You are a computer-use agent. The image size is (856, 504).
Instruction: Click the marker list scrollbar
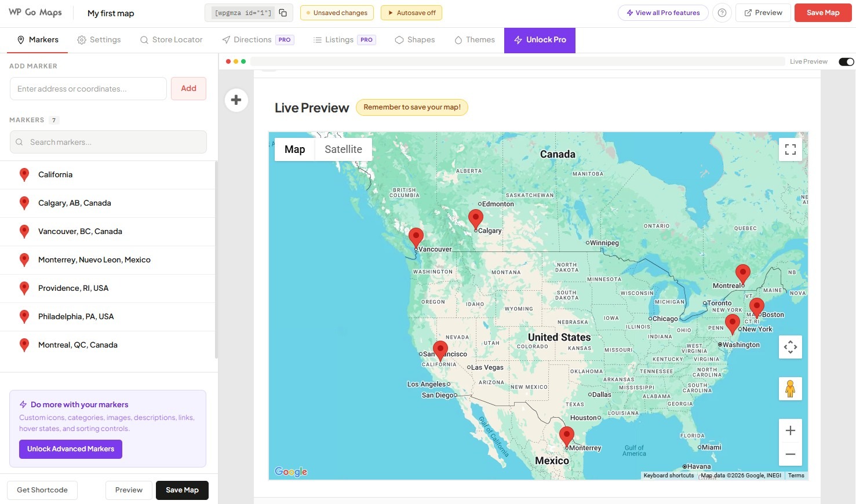coord(216,260)
